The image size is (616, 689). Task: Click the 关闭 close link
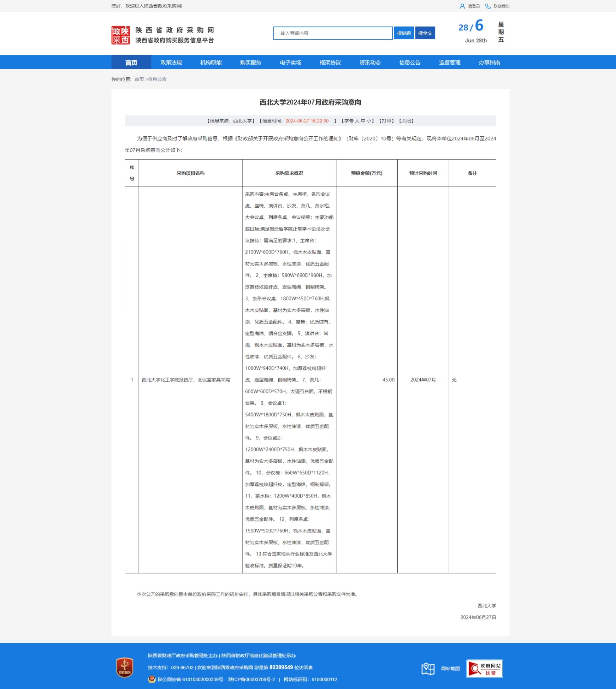(406, 121)
